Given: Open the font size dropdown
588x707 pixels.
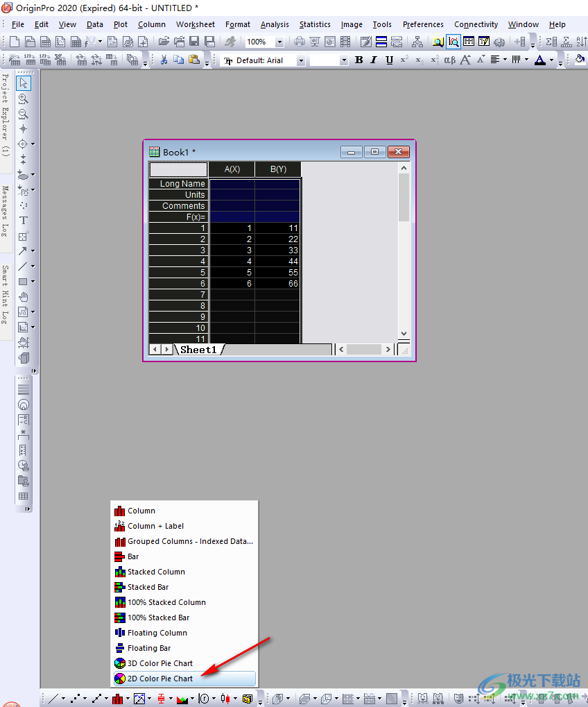Looking at the screenshot, I should point(344,60).
